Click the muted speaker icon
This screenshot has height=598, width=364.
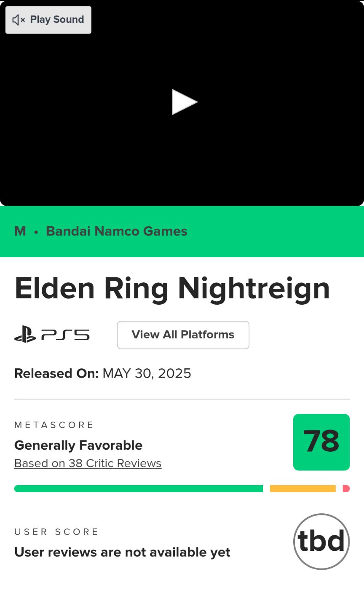point(19,20)
